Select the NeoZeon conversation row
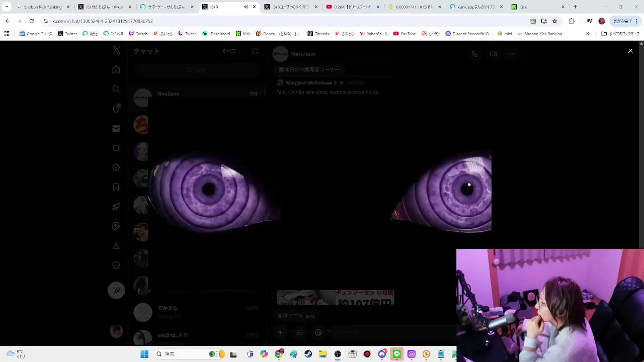The image size is (644, 362). point(196,98)
